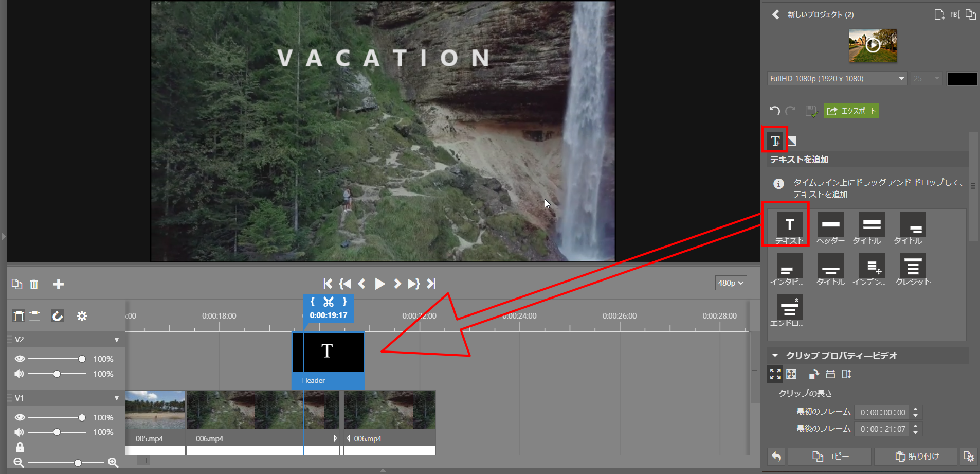Open the FullHD 1080p resolution dropdown
Screen dimensions: 980x474
(x=837, y=78)
